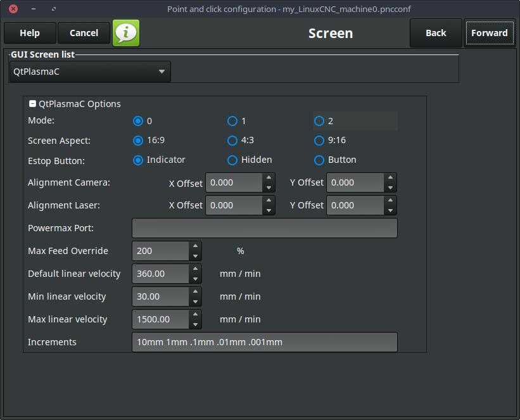Close the configuration window

(13, 9)
